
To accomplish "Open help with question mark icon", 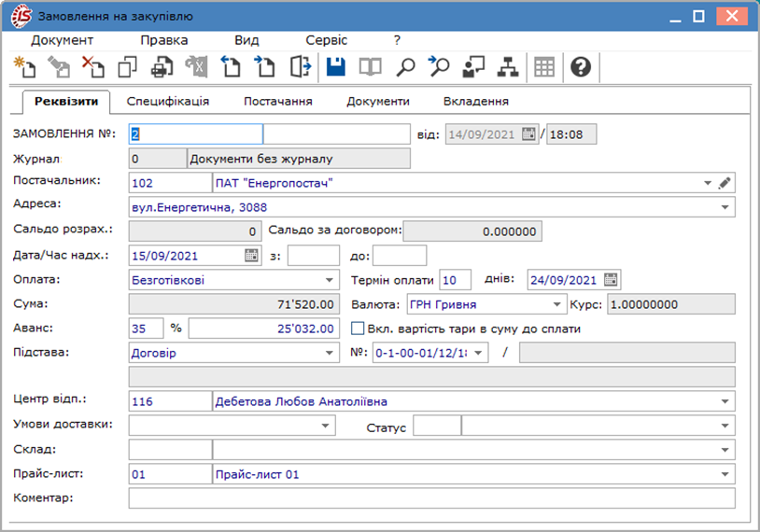I will pyautogui.click(x=581, y=67).
